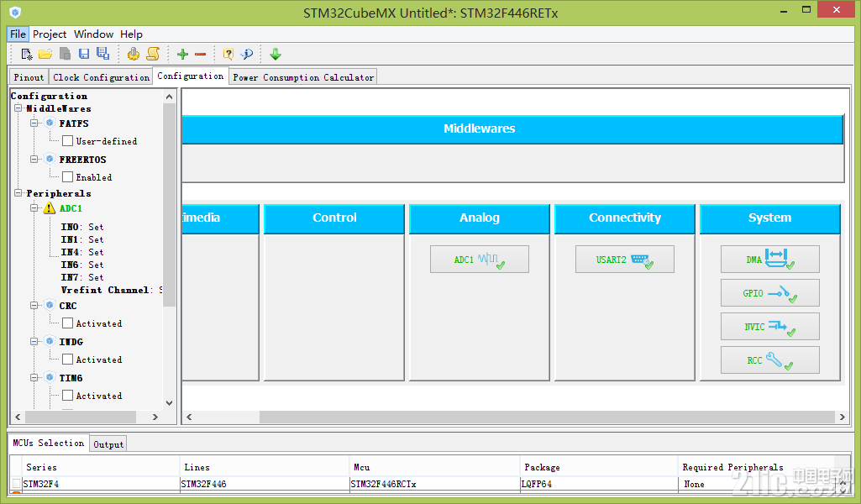Click the LQFP64 package cell
The width and height of the screenshot is (861, 504).
[599, 484]
